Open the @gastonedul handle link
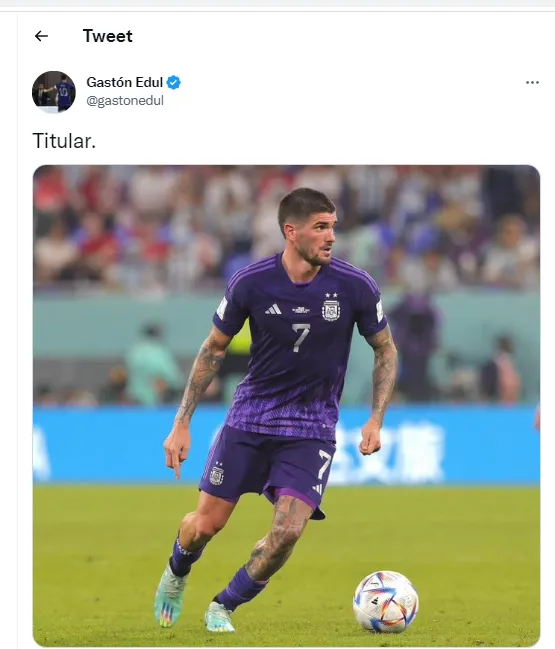This screenshot has width=555, height=649. (125, 101)
